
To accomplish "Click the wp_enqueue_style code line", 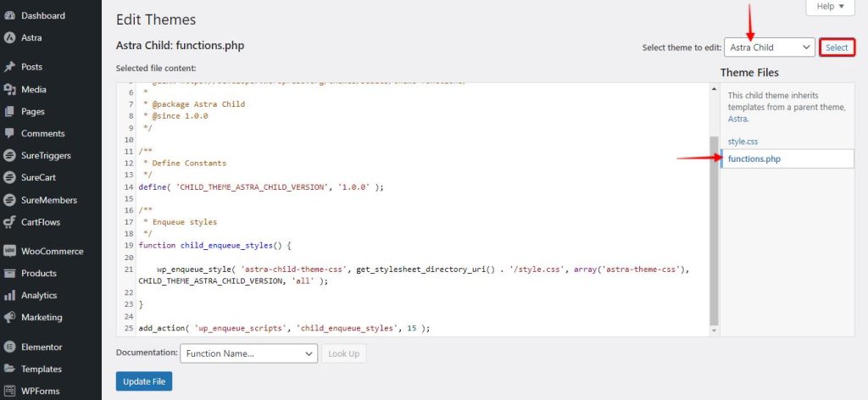I will click(x=414, y=275).
